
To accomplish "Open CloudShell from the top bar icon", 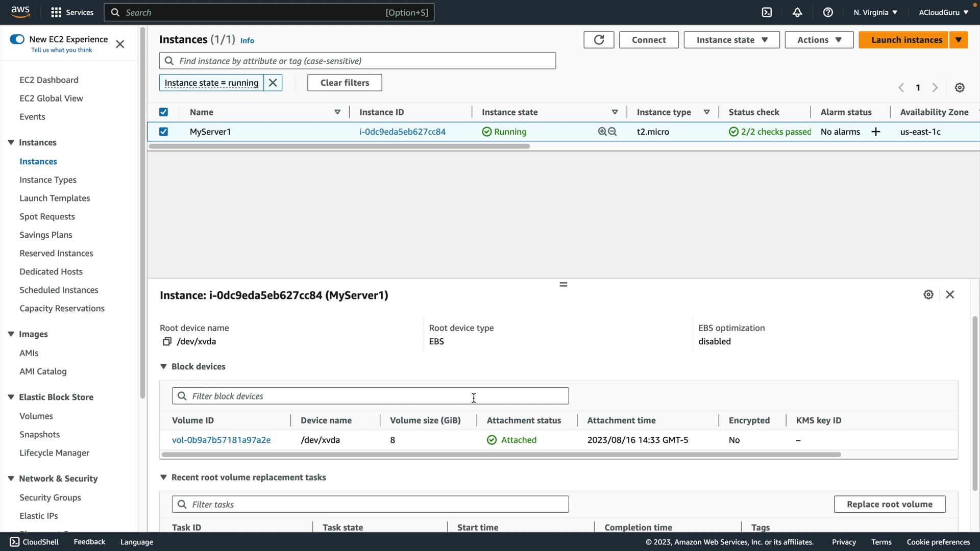I will click(767, 12).
